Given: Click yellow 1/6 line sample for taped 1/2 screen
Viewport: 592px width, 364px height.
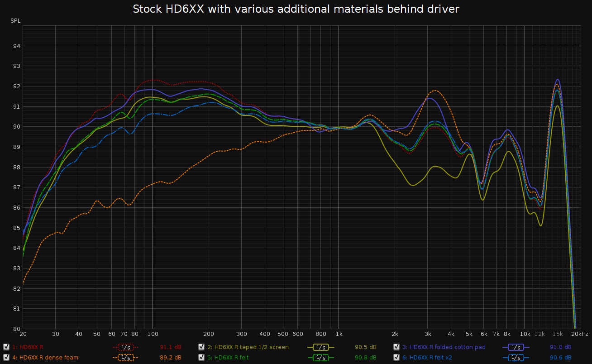Looking at the screenshot, I should 320,347.
